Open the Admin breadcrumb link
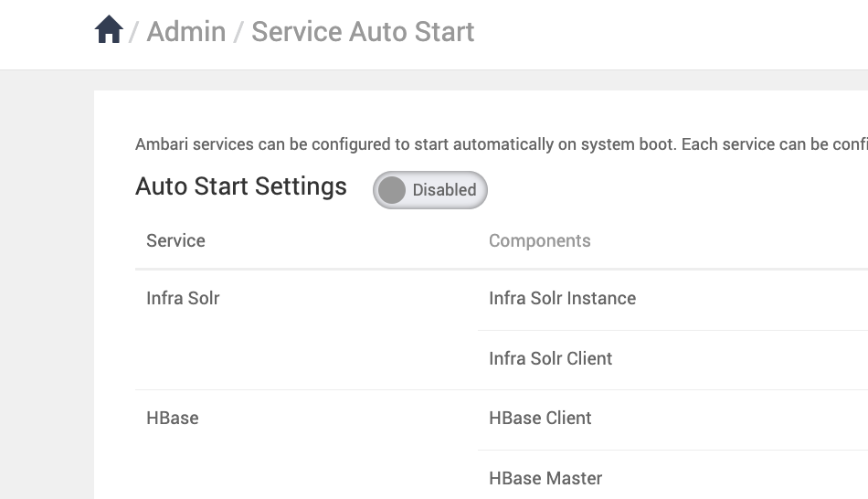The image size is (868, 499). click(x=186, y=32)
